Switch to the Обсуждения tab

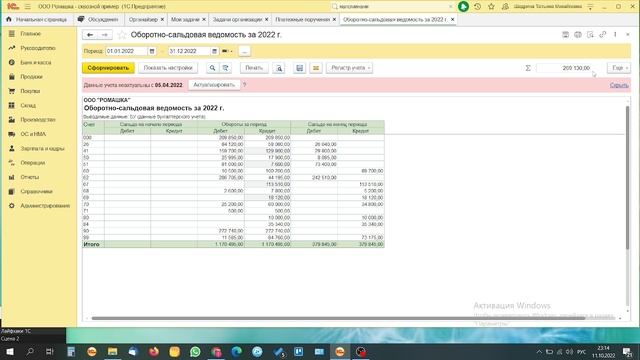tap(98, 19)
